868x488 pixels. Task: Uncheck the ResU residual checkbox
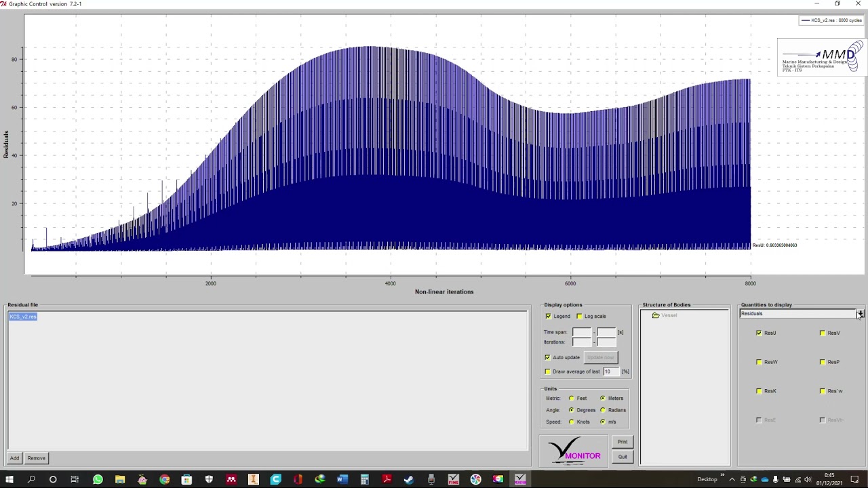759,333
